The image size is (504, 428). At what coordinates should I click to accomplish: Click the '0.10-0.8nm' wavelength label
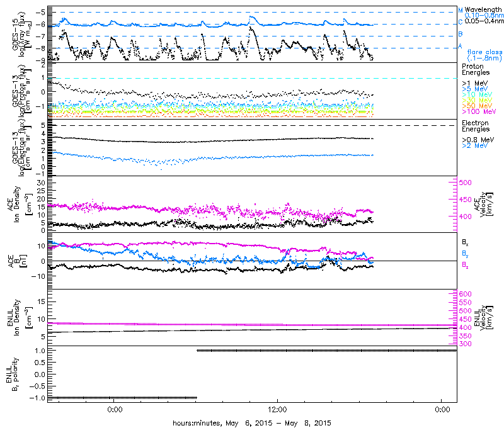tap(484, 15)
